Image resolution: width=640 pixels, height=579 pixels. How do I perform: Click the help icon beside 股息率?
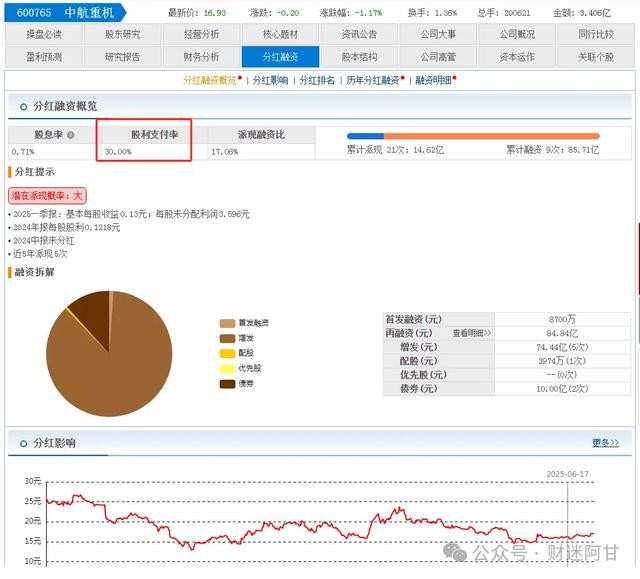[71, 135]
